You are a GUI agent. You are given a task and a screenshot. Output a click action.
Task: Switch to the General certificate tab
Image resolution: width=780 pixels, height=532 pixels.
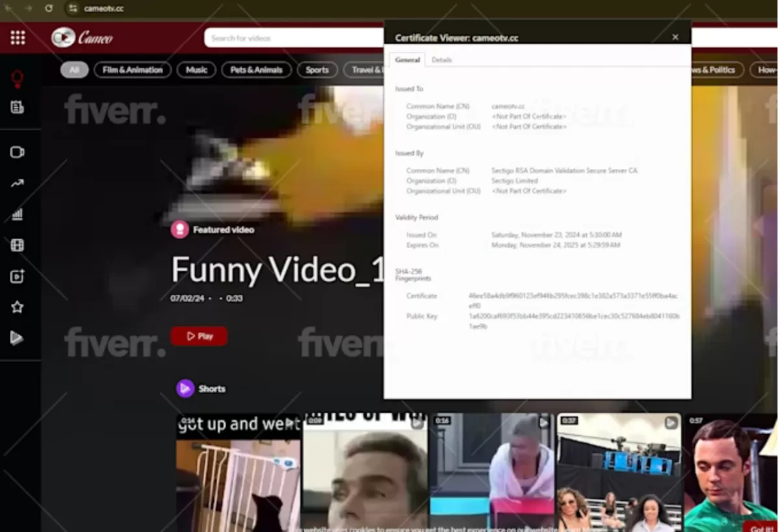408,60
